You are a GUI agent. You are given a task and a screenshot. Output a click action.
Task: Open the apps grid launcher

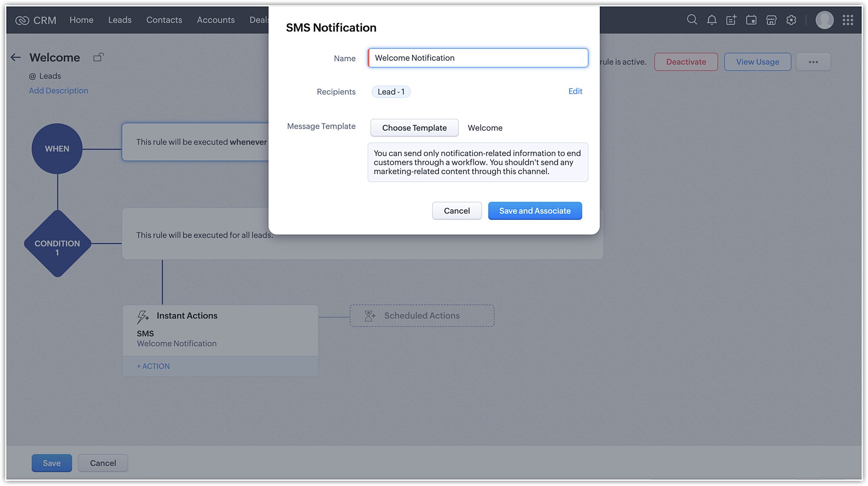click(x=848, y=20)
